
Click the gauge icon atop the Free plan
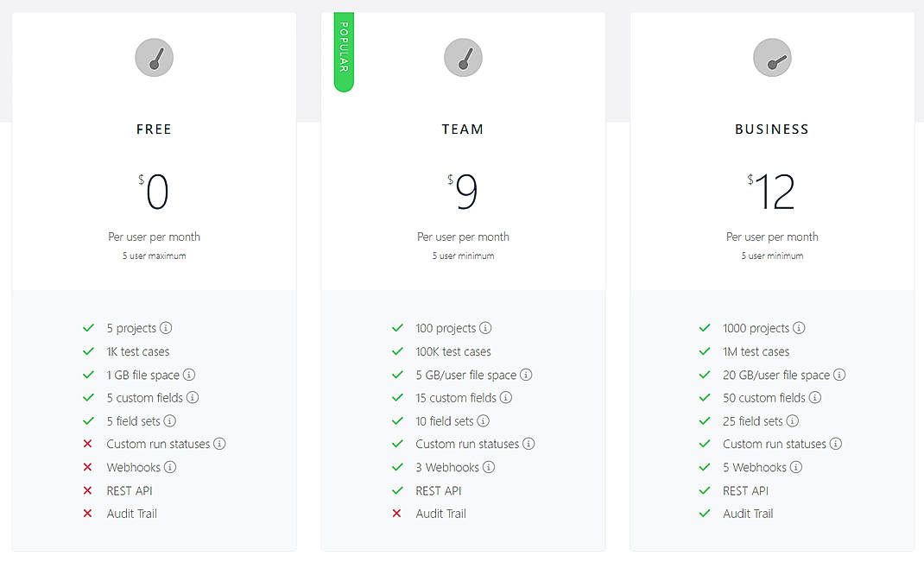[154, 57]
